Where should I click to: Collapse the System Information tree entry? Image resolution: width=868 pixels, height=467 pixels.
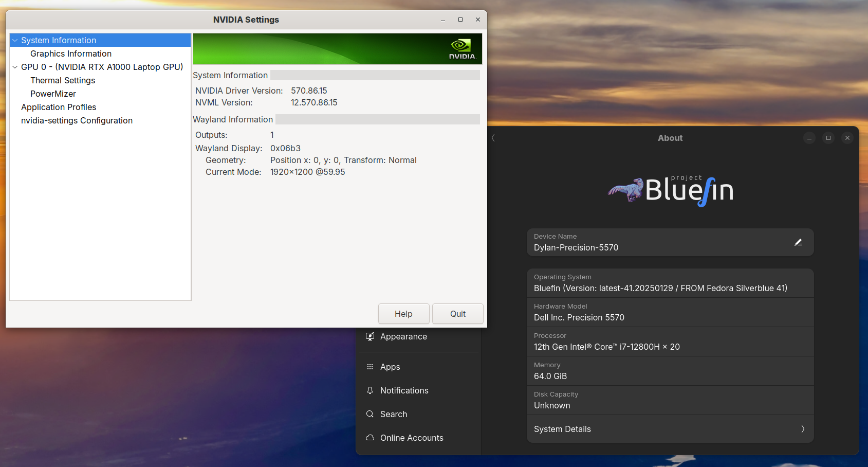[x=15, y=40]
